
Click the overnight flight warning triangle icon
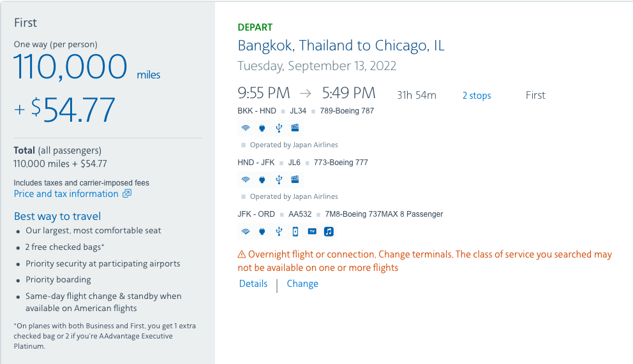(241, 254)
